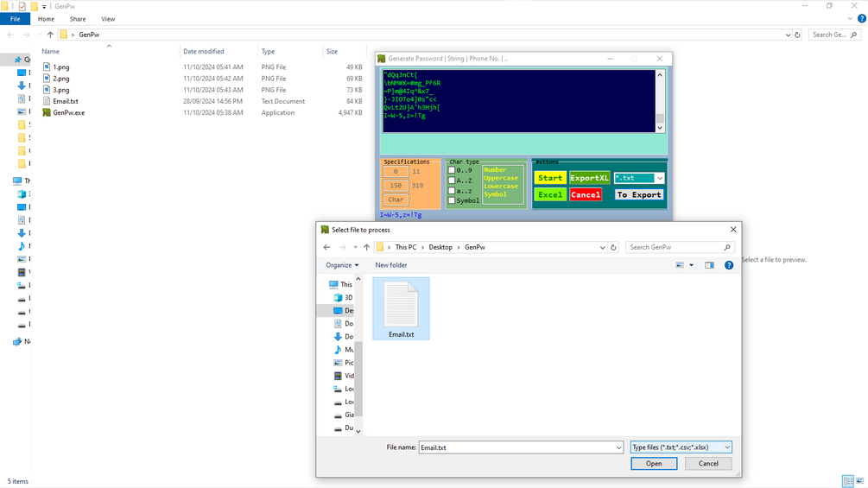
Task: Open Videos in dialog navigation tree
Action: coord(343,376)
